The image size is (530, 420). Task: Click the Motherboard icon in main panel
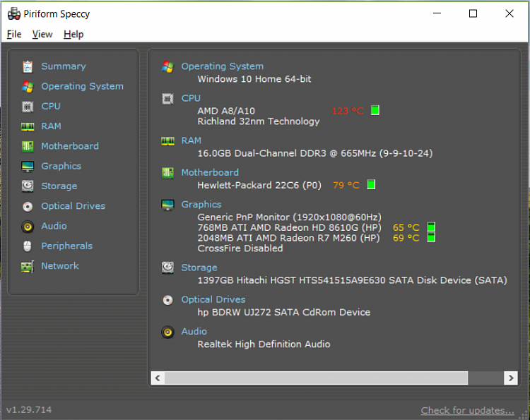pyautogui.click(x=167, y=173)
